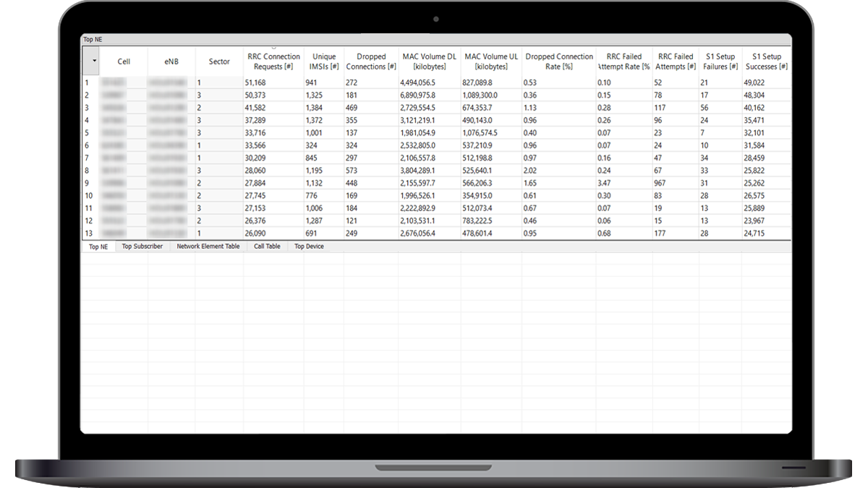Screen dimensions: 868x488
Task: Open the Network Element Table tab
Action: click(x=208, y=247)
